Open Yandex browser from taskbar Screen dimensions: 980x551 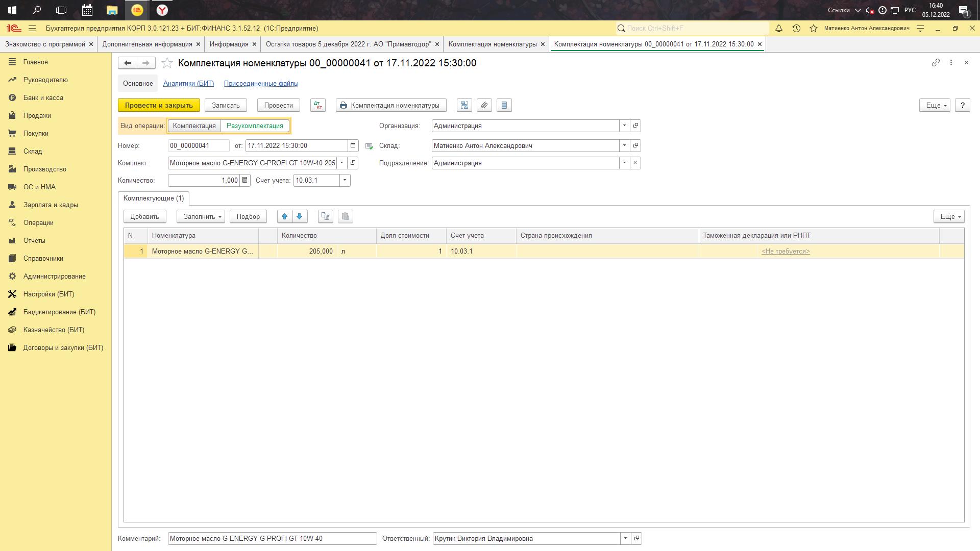(x=162, y=10)
